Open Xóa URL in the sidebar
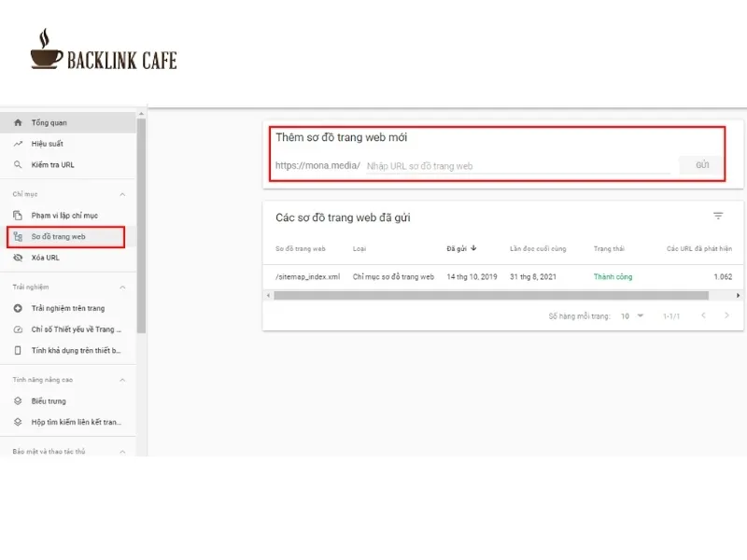Image resolution: width=747 pixels, height=560 pixels. click(x=67, y=258)
